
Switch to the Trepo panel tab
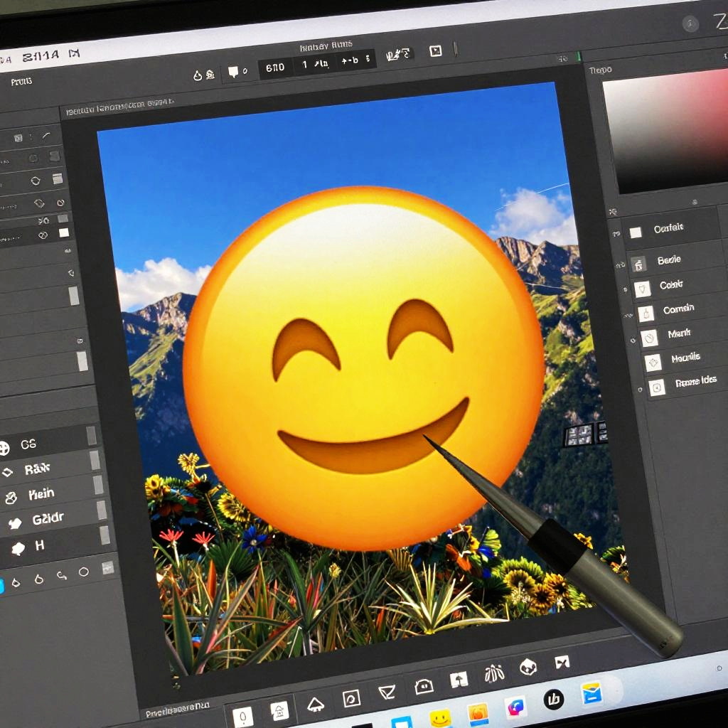click(x=600, y=70)
